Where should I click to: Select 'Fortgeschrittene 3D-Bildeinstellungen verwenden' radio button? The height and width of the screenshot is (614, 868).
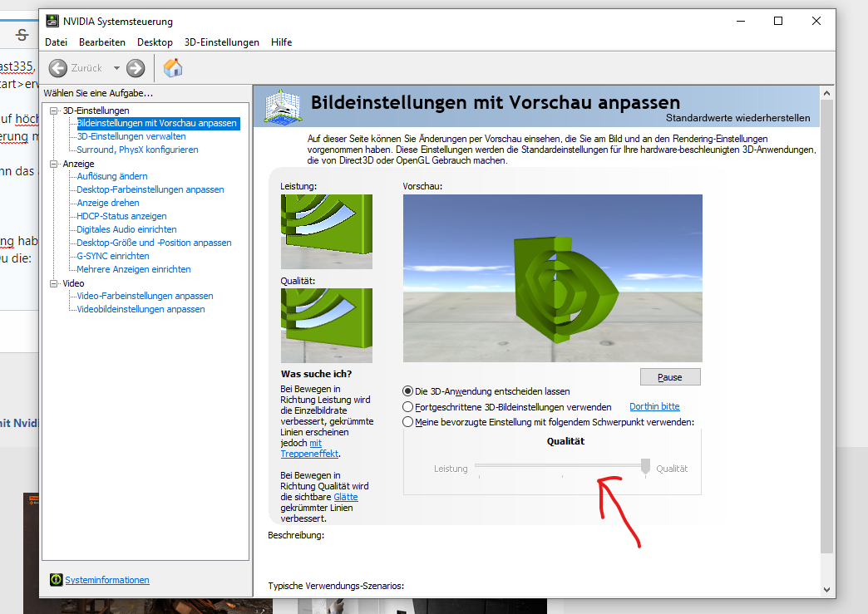point(408,406)
